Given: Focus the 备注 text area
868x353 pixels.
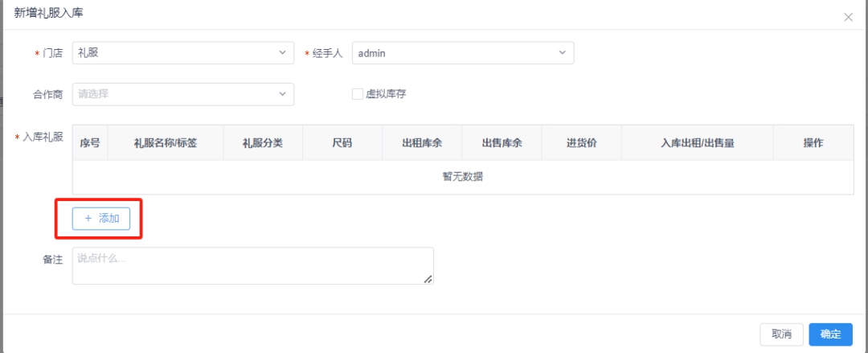Looking at the screenshot, I should click(x=253, y=266).
